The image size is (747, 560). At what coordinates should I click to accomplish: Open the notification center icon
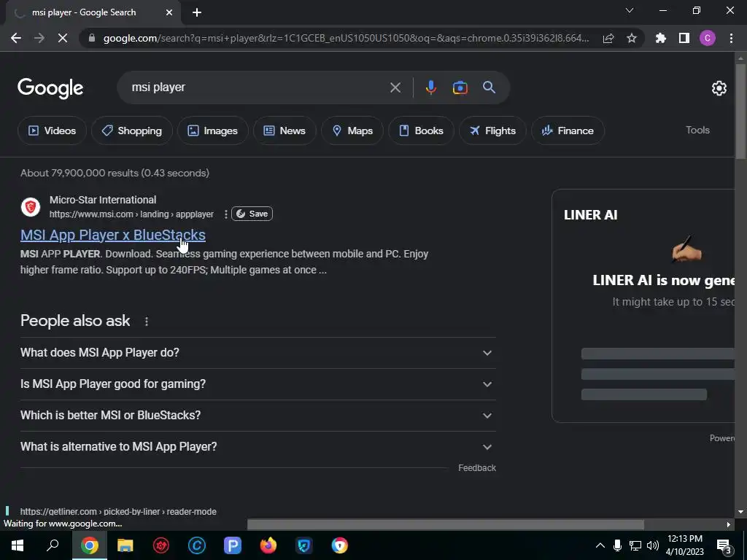pos(724,545)
